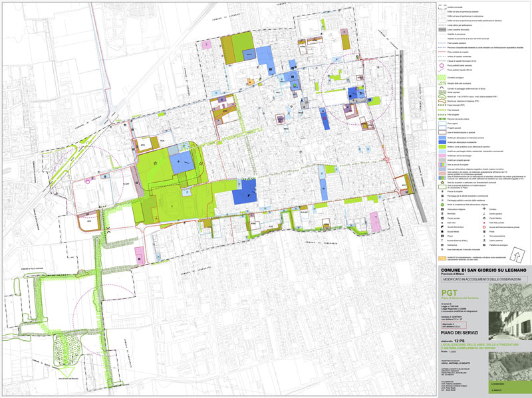
Task: Click the Piattaforma ecologica legend icon
Action: point(484,245)
